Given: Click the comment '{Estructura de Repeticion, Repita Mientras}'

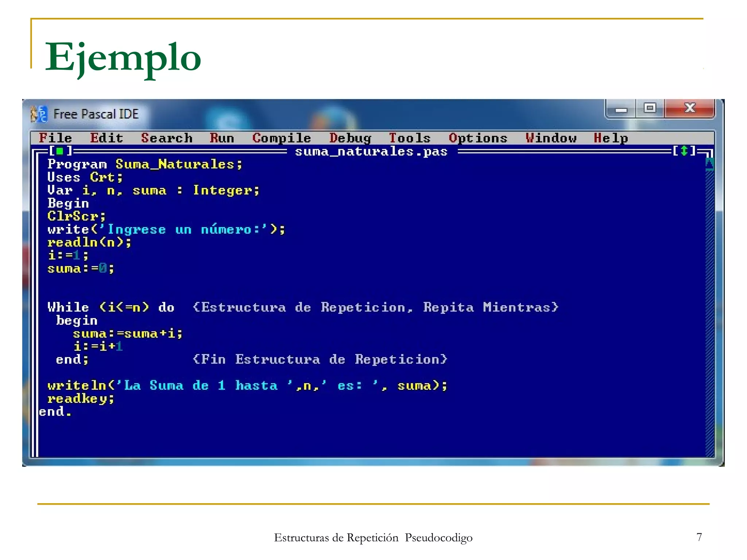Looking at the screenshot, I should click(x=376, y=307).
